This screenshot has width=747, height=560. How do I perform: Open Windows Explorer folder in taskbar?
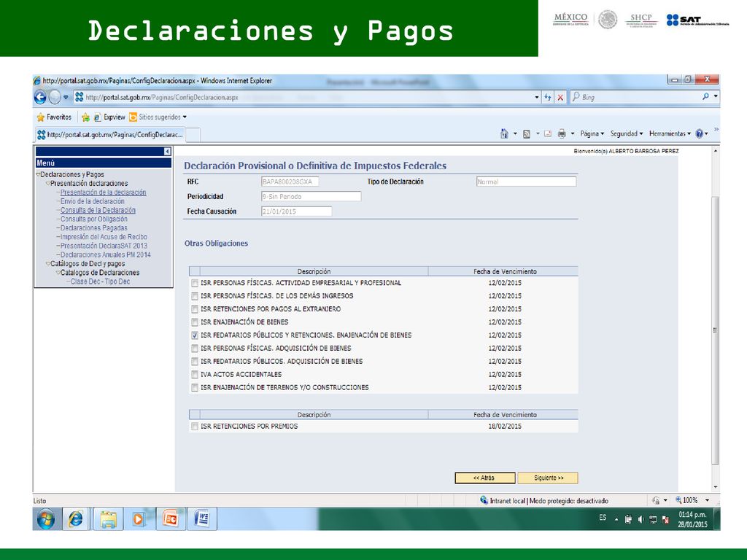click(109, 519)
